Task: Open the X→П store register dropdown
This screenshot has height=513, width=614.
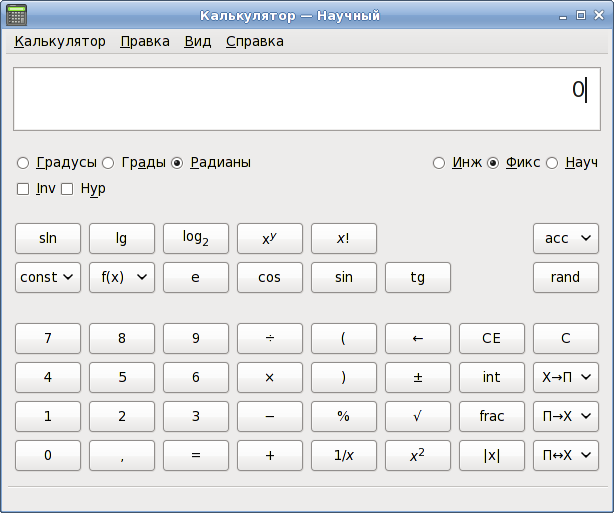Action: 566,378
